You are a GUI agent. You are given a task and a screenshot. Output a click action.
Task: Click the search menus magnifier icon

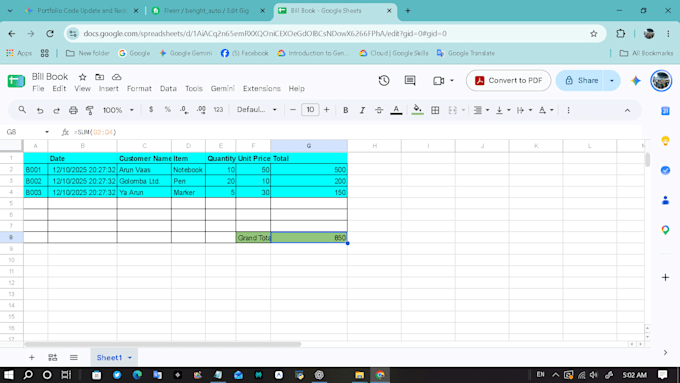click(22, 110)
